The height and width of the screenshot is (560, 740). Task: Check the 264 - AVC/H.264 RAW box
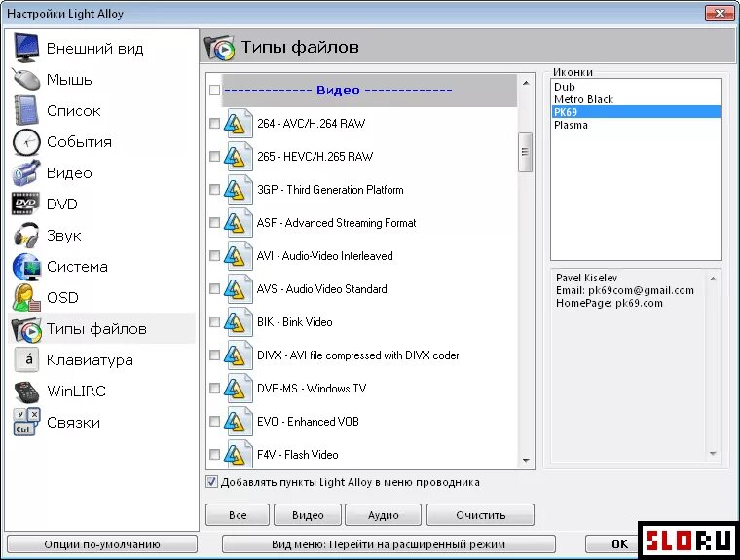tap(214, 124)
